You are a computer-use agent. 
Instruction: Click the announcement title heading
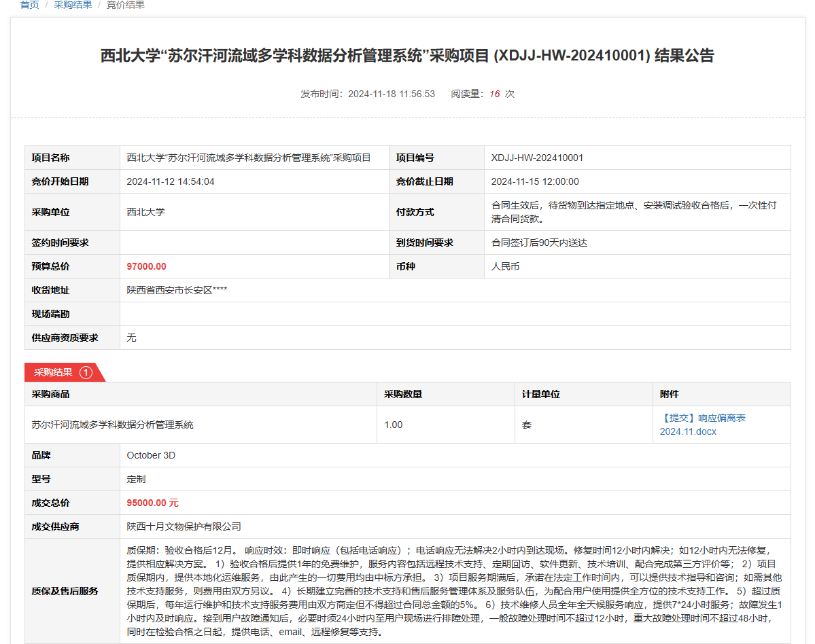[x=407, y=56]
